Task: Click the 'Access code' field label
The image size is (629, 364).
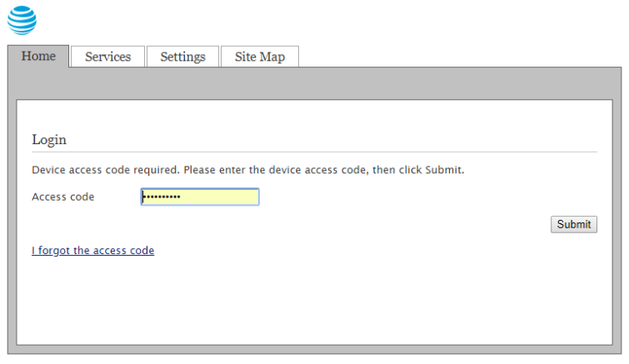Action: click(x=63, y=197)
